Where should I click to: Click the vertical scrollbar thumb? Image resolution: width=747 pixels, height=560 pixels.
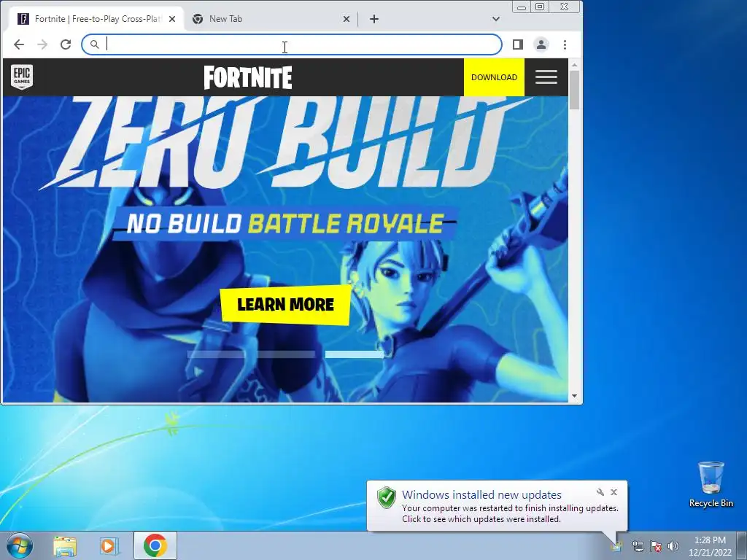coord(574,90)
